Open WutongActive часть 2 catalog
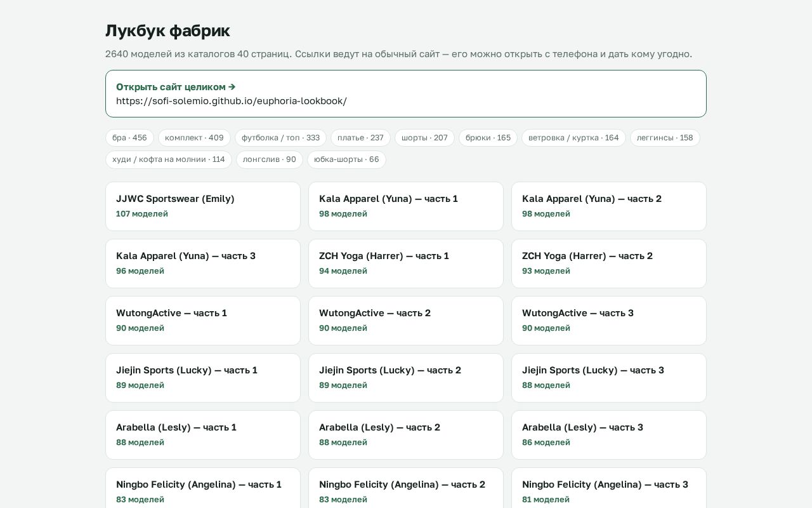This screenshot has height=508, width=812. pos(406,321)
